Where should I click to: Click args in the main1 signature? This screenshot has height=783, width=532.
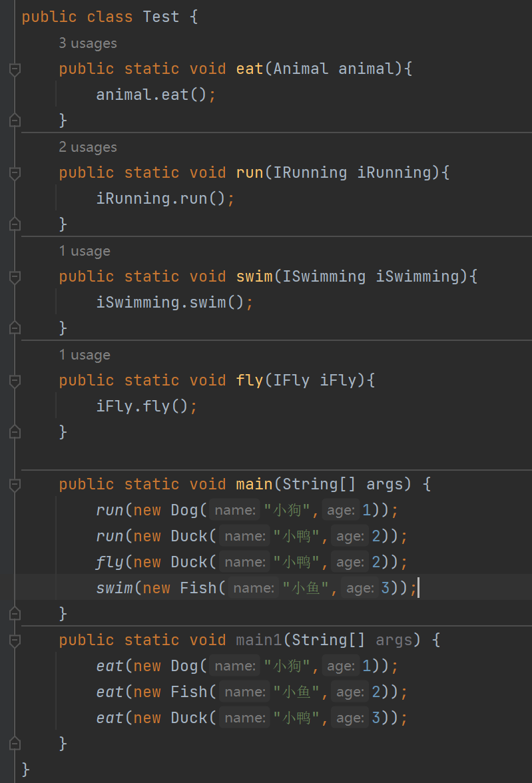(x=394, y=641)
